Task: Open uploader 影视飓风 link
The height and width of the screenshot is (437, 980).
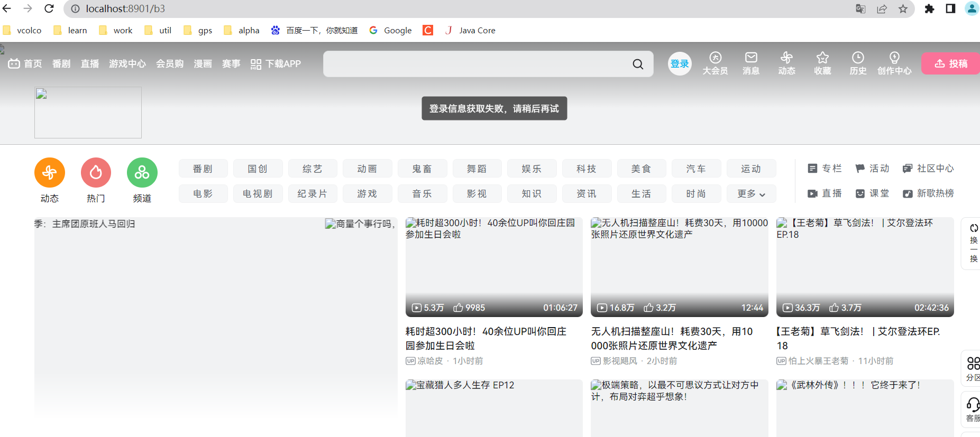Action: (x=614, y=361)
